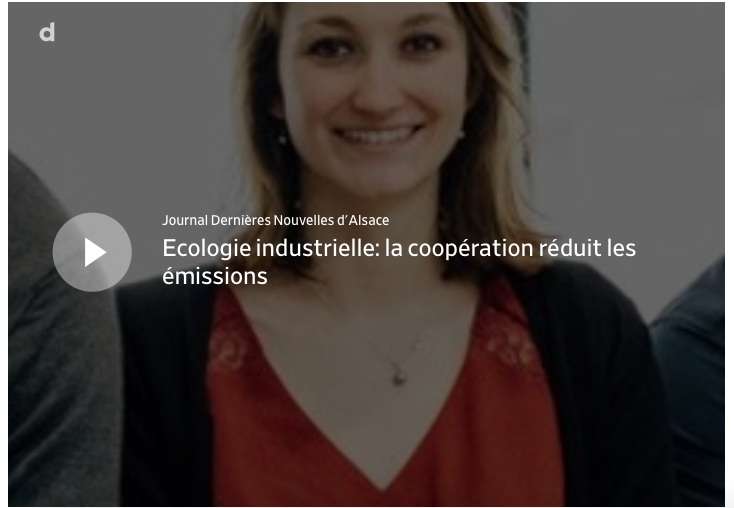Click the Dailymotion 'd' logo

pyautogui.click(x=47, y=32)
